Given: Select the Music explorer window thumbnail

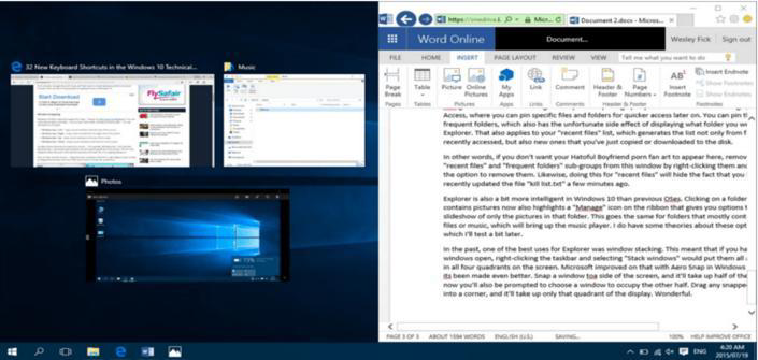Looking at the screenshot, I should tap(294, 121).
